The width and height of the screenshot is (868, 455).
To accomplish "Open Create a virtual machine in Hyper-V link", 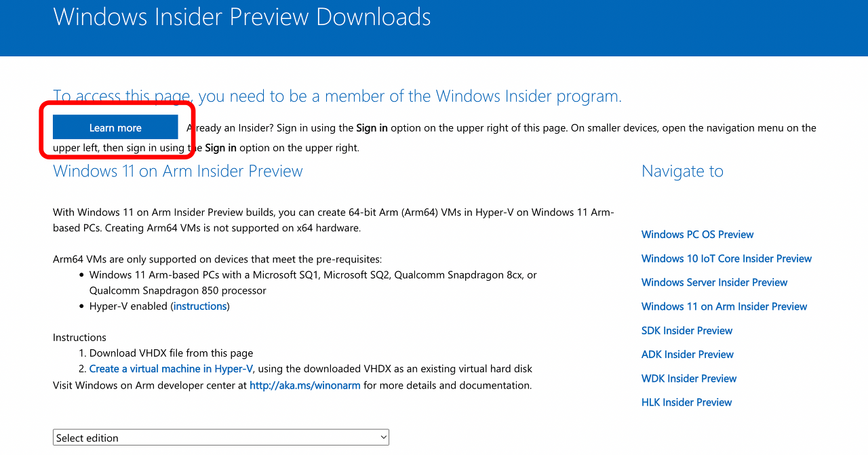I will (x=170, y=368).
